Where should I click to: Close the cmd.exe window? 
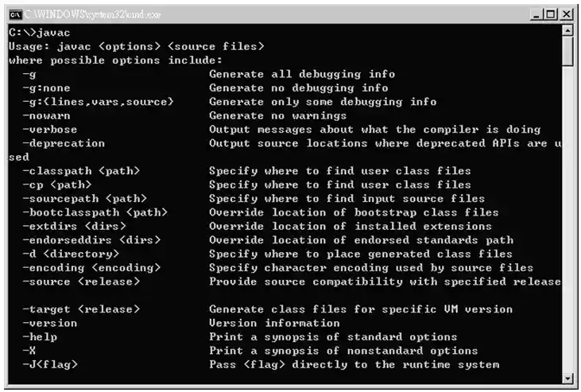click(x=567, y=14)
